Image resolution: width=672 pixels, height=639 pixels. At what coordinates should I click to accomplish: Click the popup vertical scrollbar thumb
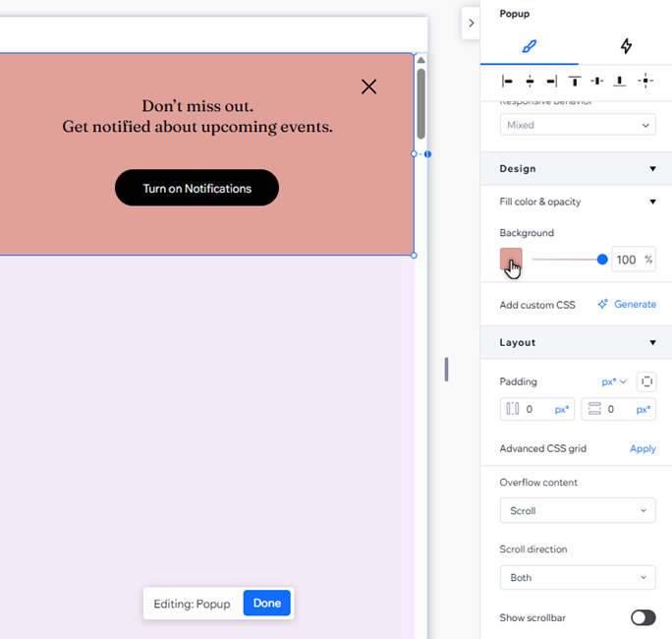pyautogui.click(x=420, y=104)
